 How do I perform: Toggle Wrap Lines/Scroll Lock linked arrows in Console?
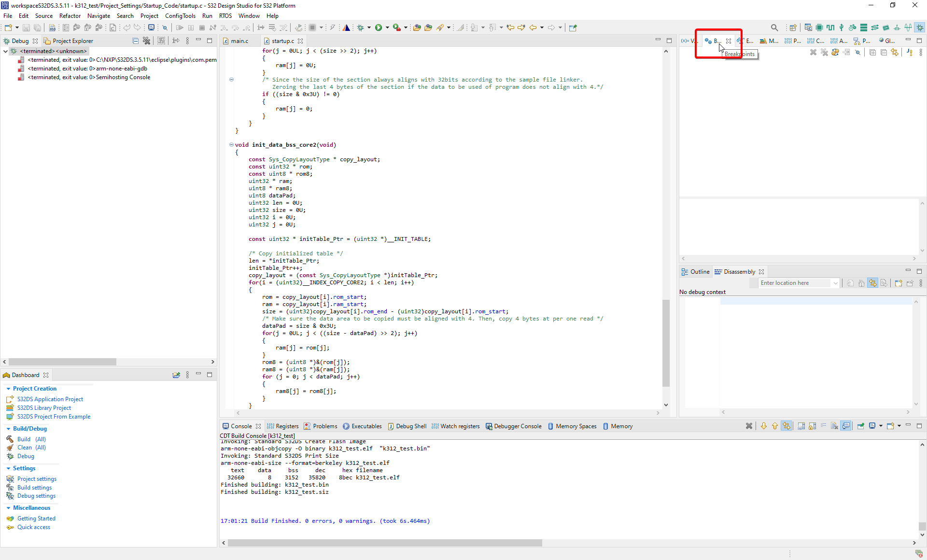pos(787,426)
